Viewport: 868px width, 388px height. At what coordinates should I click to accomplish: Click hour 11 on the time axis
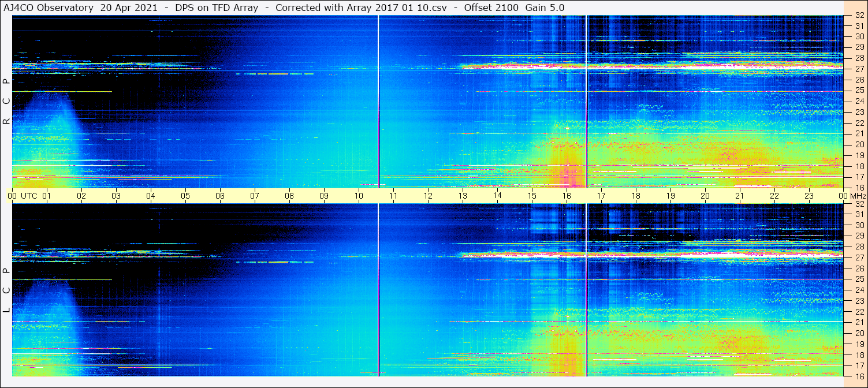coord(393,196)
